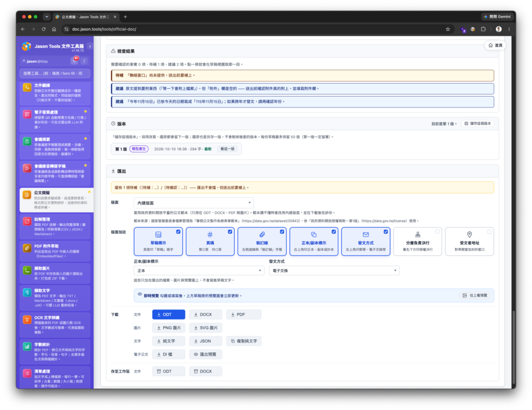This screenshot has height=410, width=532.
Task: Select the 公文撰擬 tool in the sidebar
Action: (56, 200)
